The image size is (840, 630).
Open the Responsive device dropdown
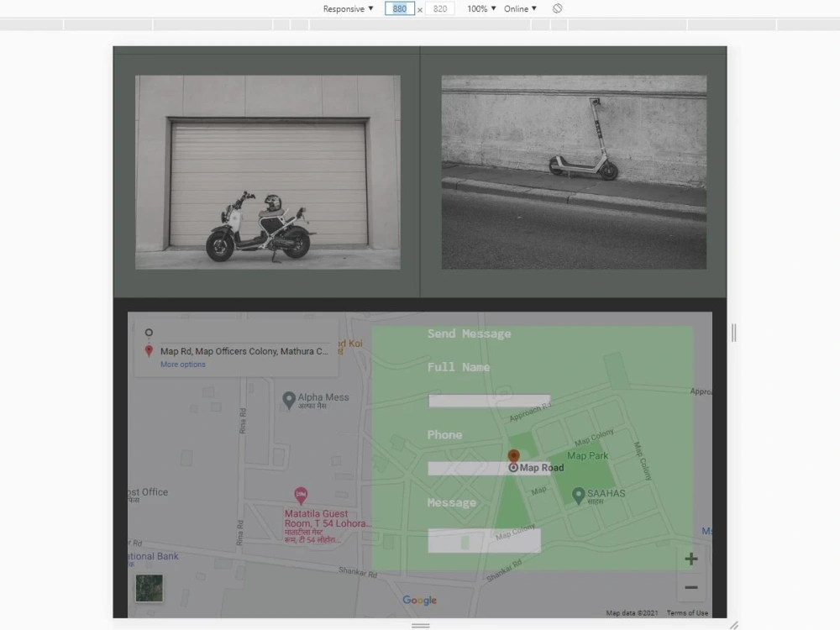pos(348,8)
